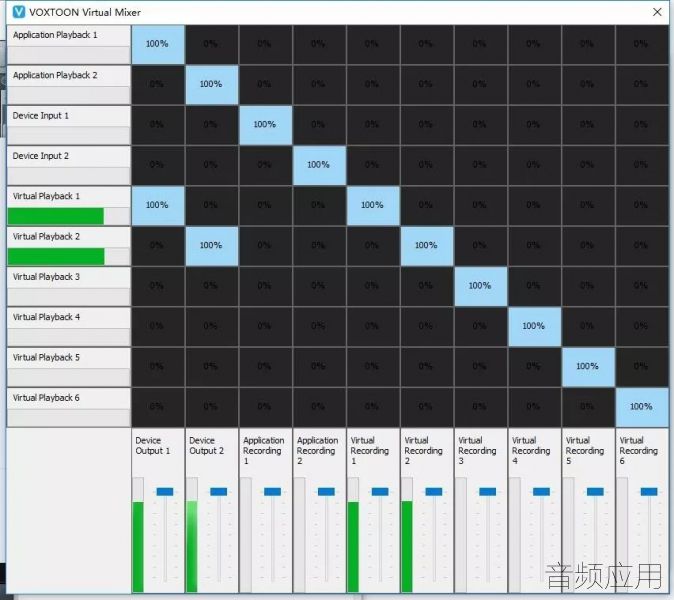674x600 pixels.
Task: Click Device Output 1 green level meter
Action: 138,547
